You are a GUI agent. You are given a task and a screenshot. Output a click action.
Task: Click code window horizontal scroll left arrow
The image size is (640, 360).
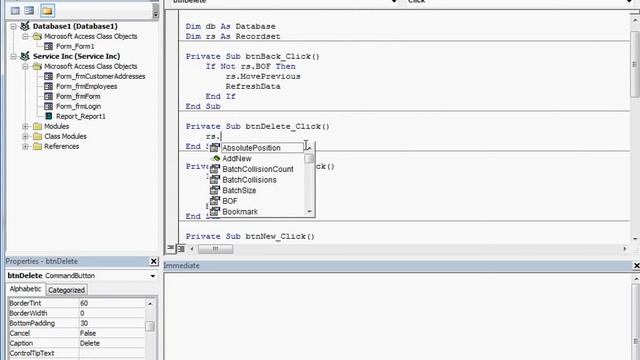tap(192, 249)
